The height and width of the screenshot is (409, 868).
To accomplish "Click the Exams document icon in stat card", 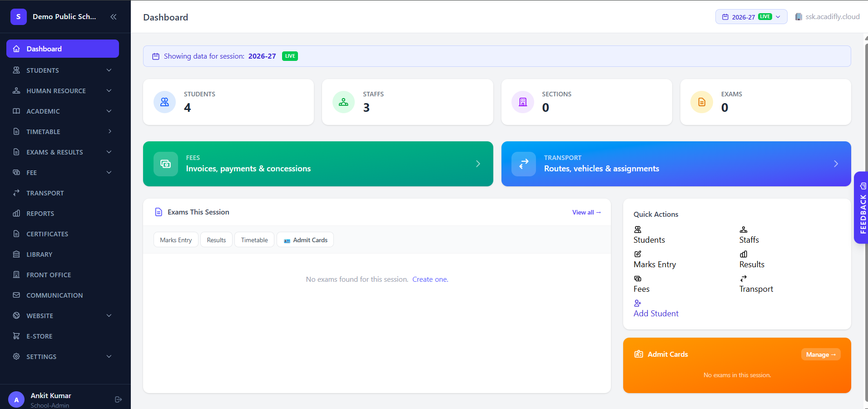I will [x=702, y=102].
